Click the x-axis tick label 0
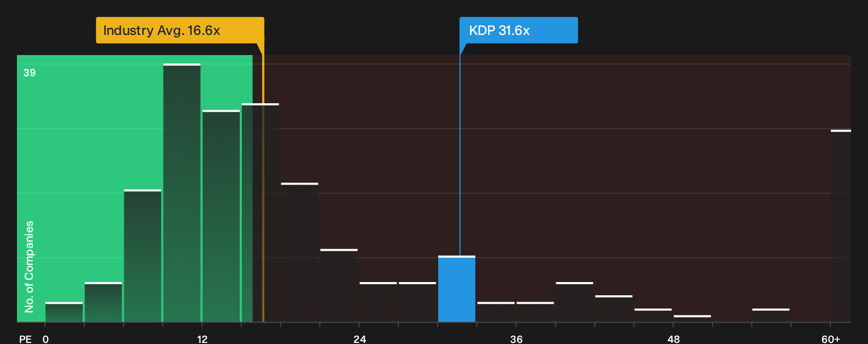 (x=46, y=339)
